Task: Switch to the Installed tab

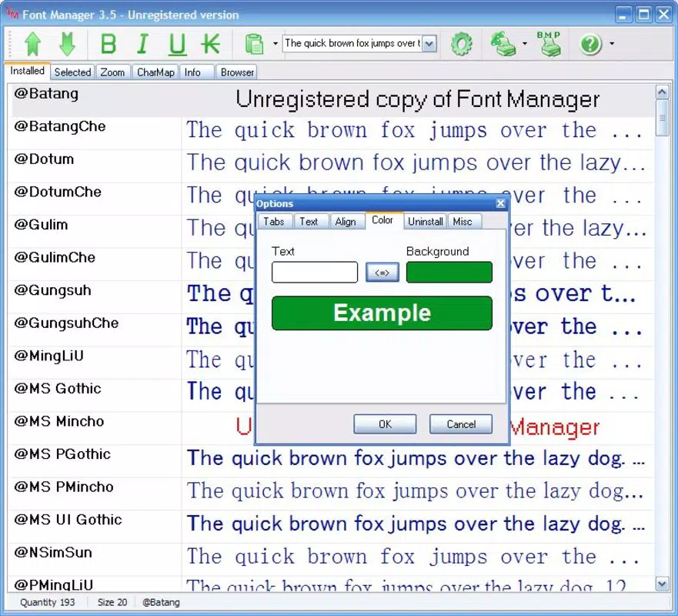Action: 27,71
